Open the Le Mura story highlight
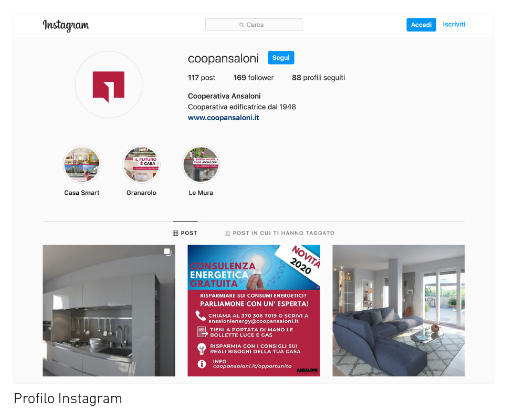 coord(201,164)
